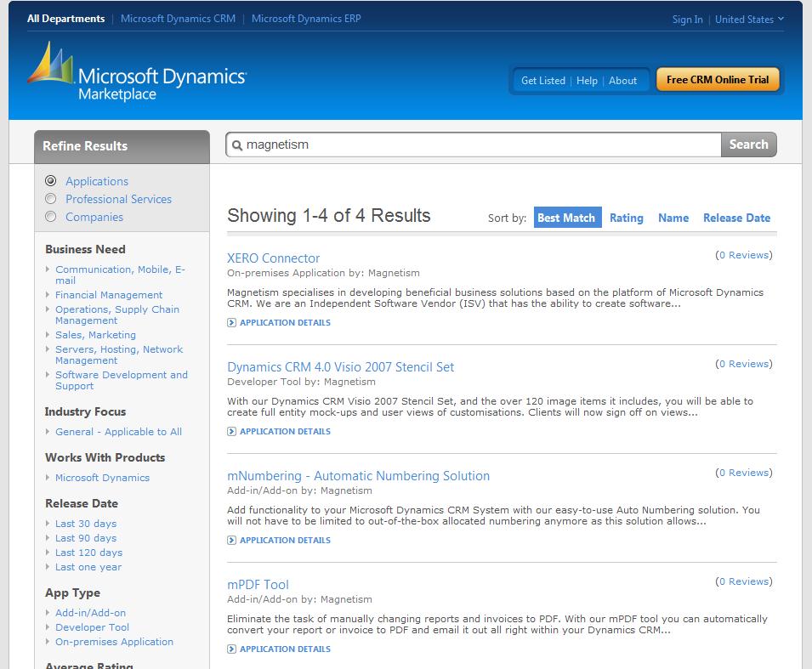Select the Applications radio button
Image resolution: width=812 pixels, height=669 pixels.
51,181
